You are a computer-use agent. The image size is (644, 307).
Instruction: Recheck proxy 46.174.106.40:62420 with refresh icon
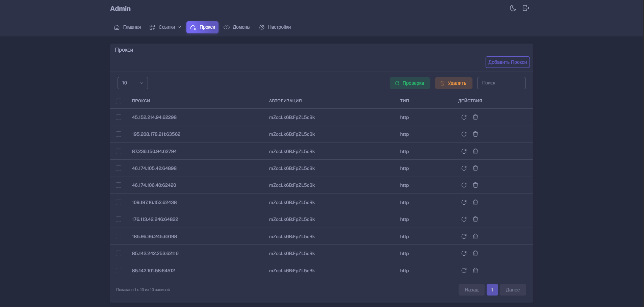point(464,185)
